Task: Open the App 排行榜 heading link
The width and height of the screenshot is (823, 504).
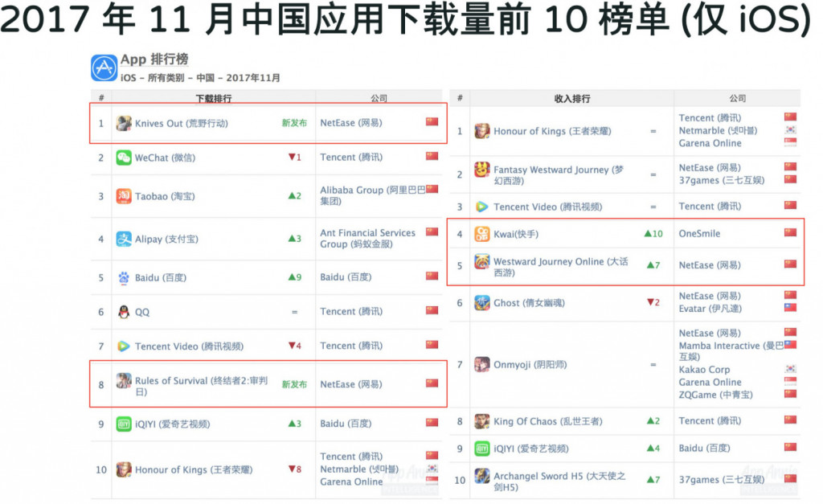Action: point(154,59)
